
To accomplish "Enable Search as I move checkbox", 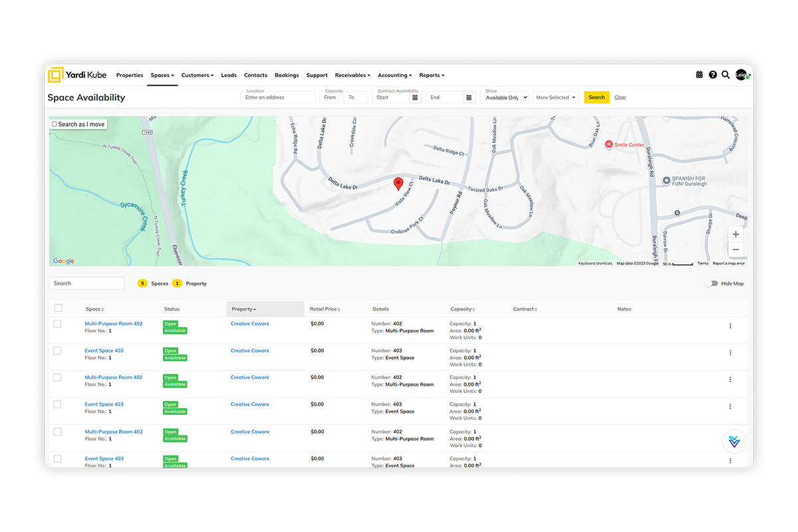I will (x=55, y=124).
